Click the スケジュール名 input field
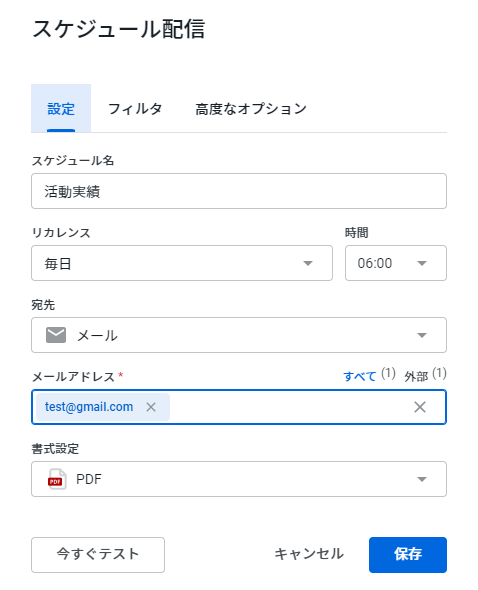478x590 pixels. pyautogui.click(x=239, y=191)
